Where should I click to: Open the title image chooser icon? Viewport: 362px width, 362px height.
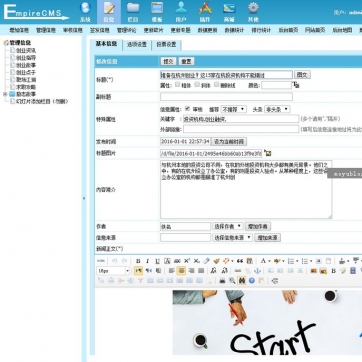point(267,153)
